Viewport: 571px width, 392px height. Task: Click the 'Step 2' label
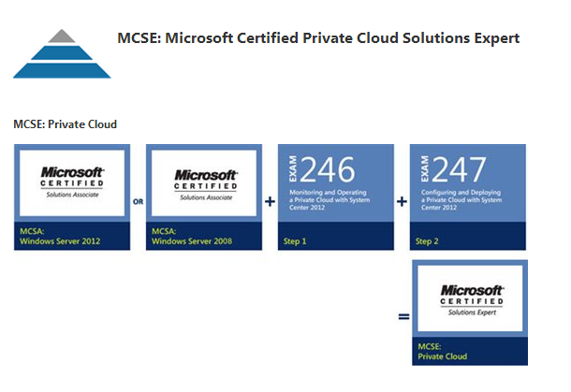[x=427, y=241]
